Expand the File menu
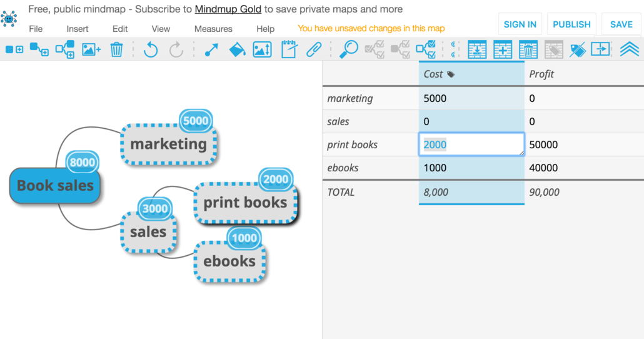This screenshot has width=644, height=339. pos(36,29)
